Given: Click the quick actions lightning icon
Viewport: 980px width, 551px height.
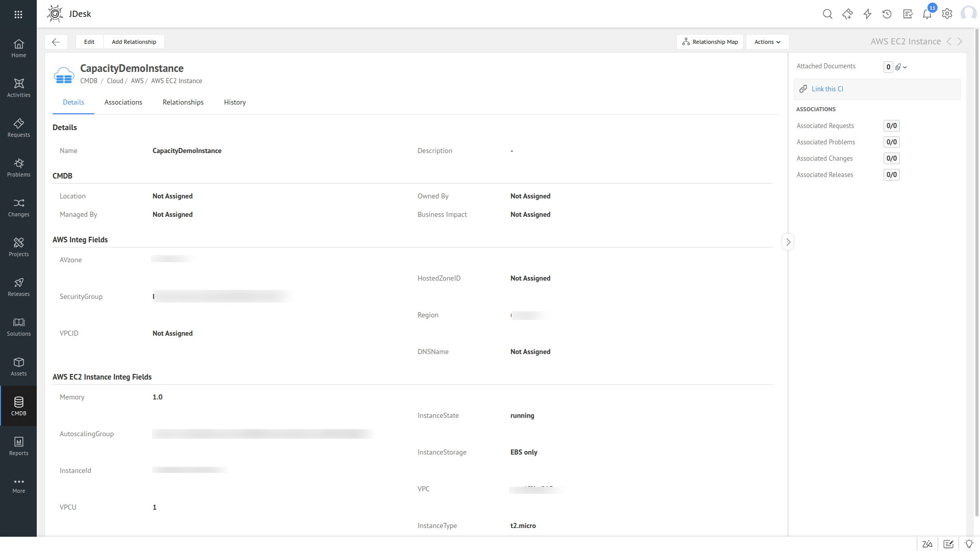Looking at the screenshot, I should coord(867,14).
